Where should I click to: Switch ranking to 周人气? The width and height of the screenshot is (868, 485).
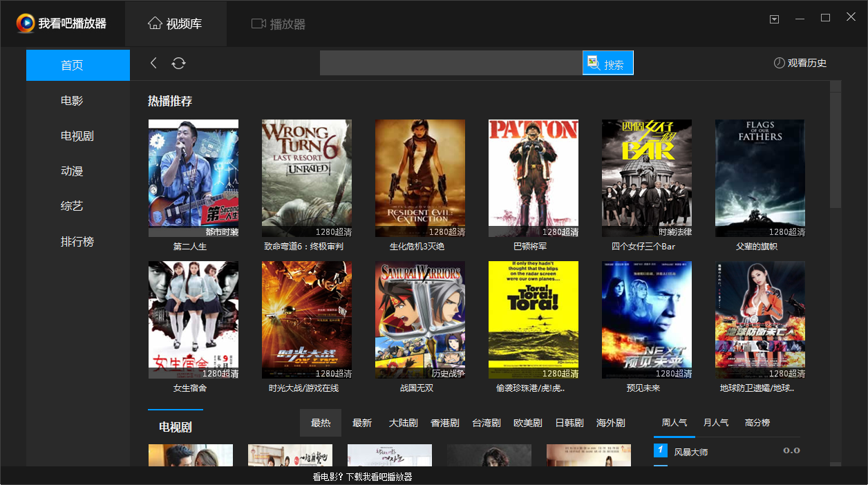674,422
